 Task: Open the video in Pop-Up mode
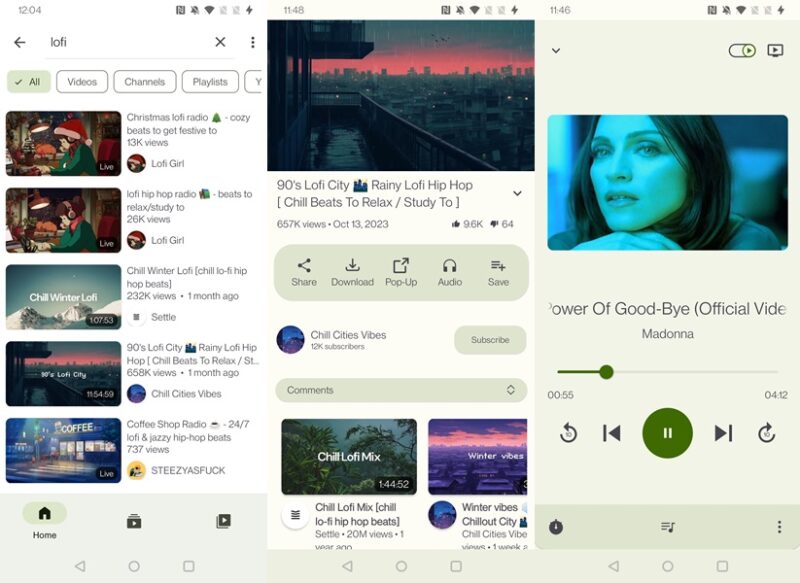[x=401, y=273]
